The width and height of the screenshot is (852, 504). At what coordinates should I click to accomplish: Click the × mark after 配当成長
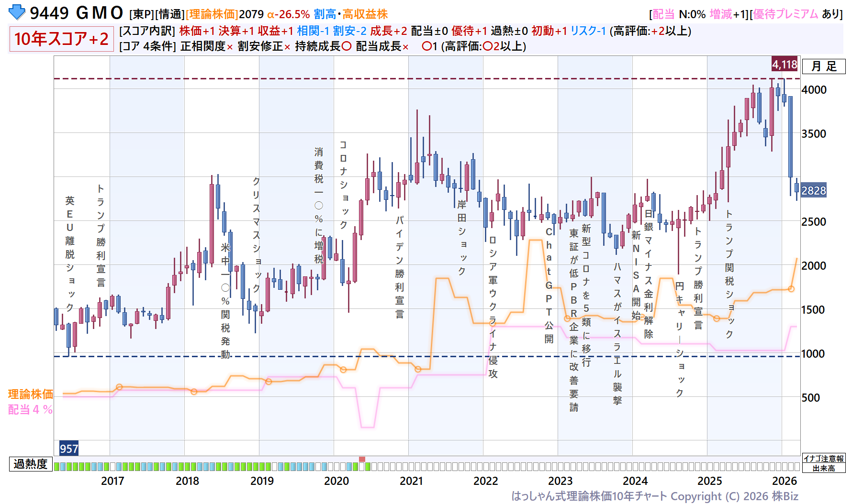pos(405,47)
